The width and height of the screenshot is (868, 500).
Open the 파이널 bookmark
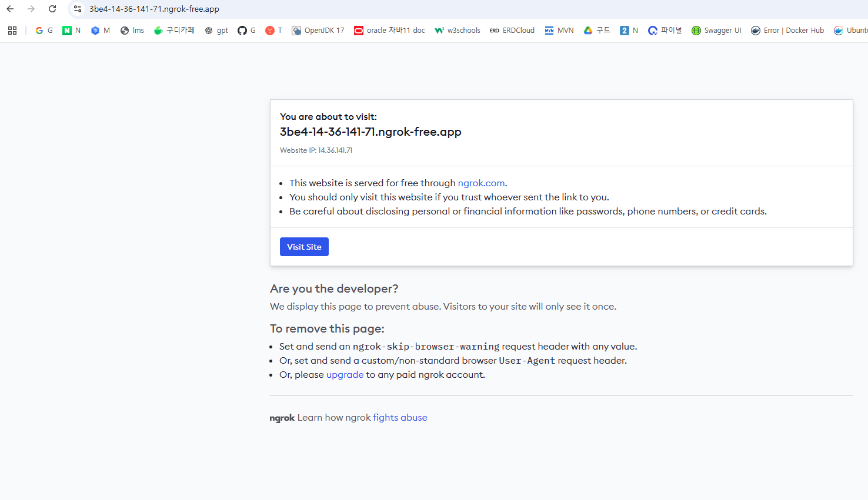[x=665, y=31]
